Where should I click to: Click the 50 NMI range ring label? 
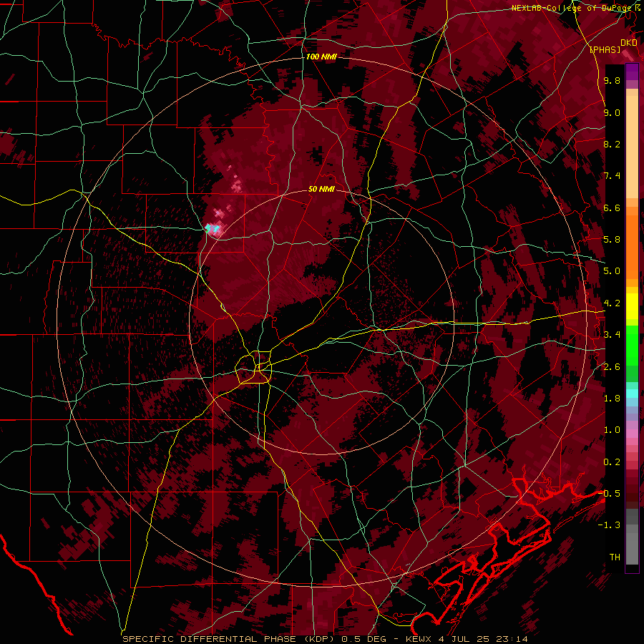321,190
